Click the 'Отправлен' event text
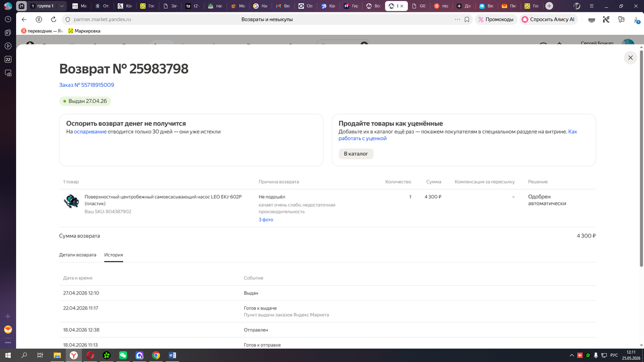The image size is (644, 362). pos(256,330)
